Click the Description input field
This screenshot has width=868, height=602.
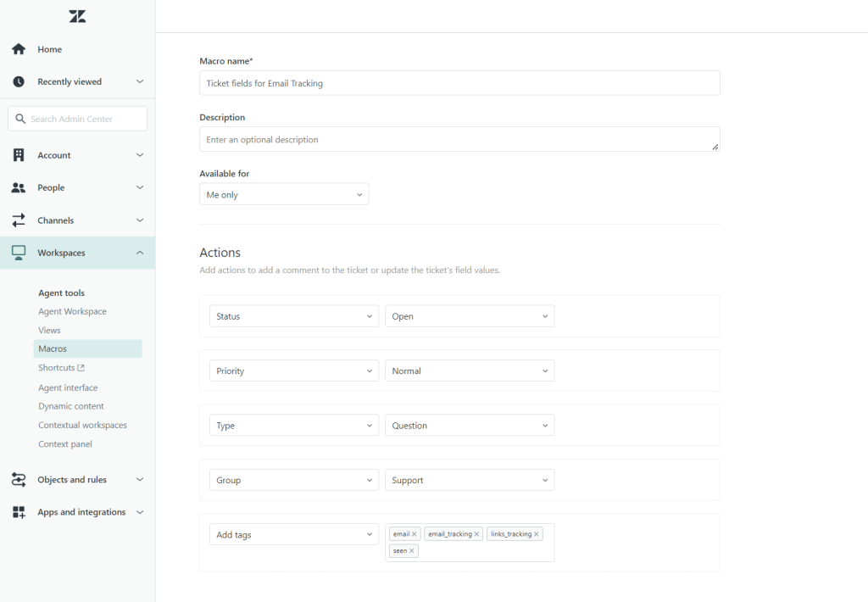pyautogui.click(x=459, y=138)
